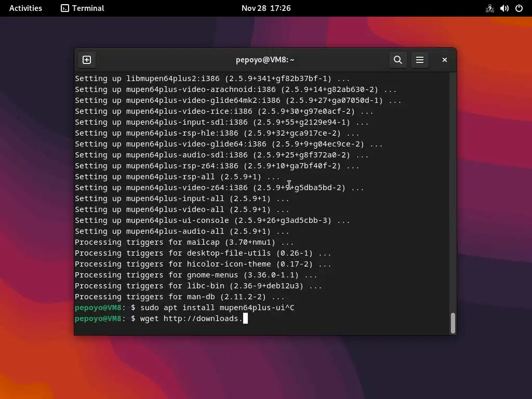
Task: Click line Processing triggers for libc-bin
Action: [198, 286]
